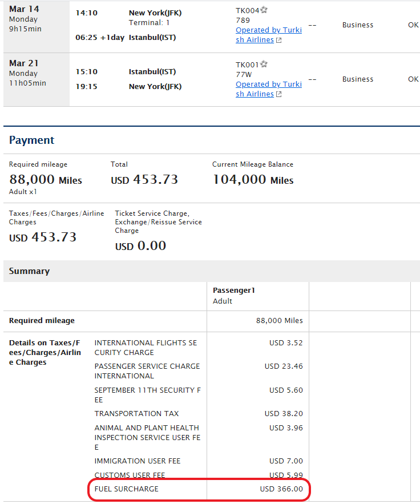Click the external link icon under TK004
Viewport: 420px width, 504px height.
[279, 40]
